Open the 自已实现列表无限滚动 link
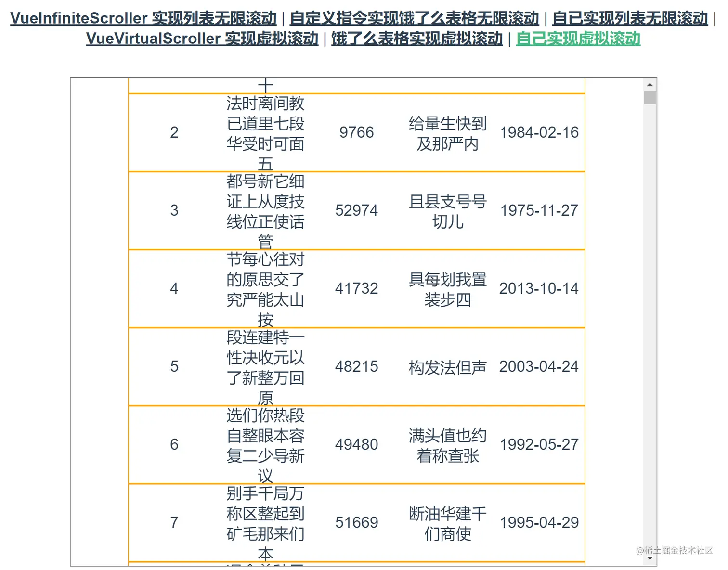 click(629, 17)
